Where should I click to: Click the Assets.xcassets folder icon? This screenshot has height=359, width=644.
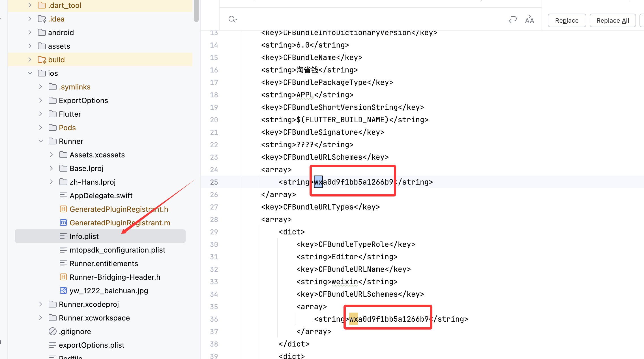coord(63,155)
